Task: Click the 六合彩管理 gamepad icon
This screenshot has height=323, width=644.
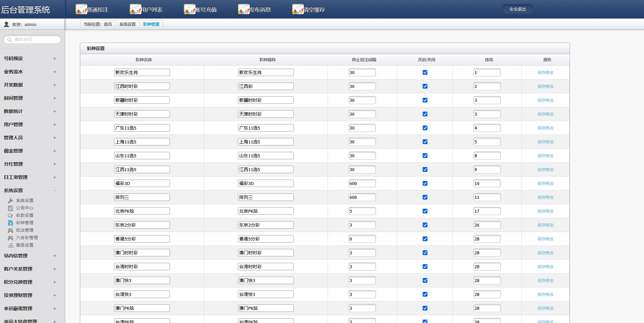Action: (x=10, y=238)
